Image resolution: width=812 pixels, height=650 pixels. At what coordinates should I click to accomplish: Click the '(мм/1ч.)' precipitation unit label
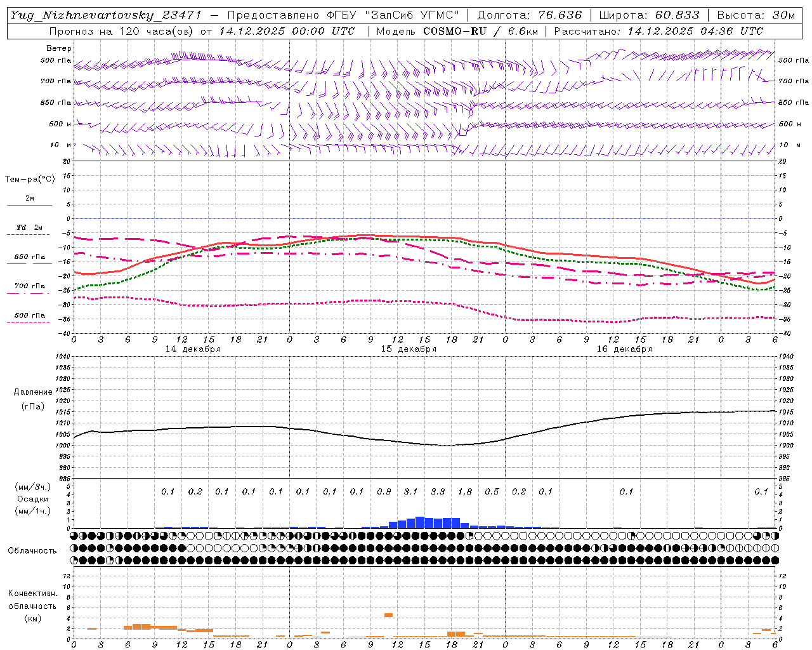[x=33, y=511]
